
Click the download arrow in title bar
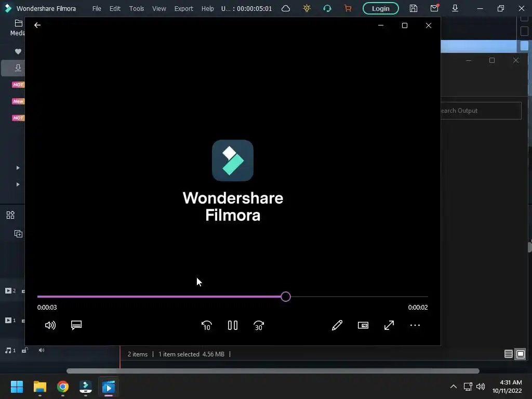455,8
